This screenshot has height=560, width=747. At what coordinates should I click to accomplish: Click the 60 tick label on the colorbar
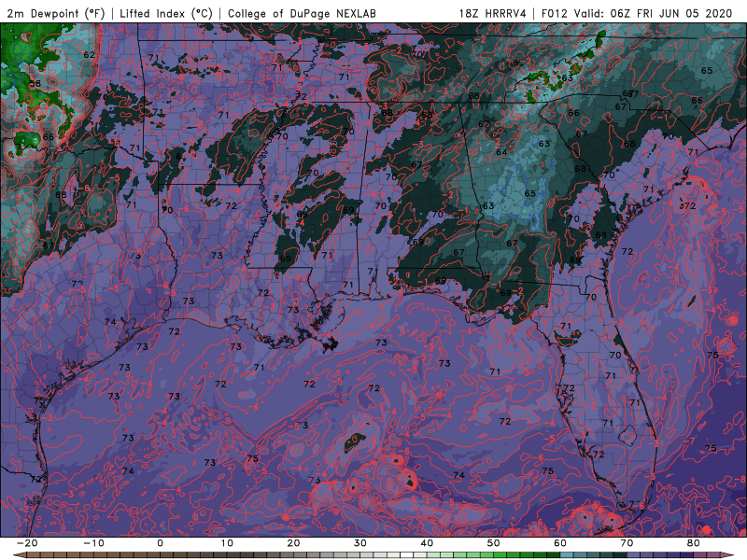[560, 543]
